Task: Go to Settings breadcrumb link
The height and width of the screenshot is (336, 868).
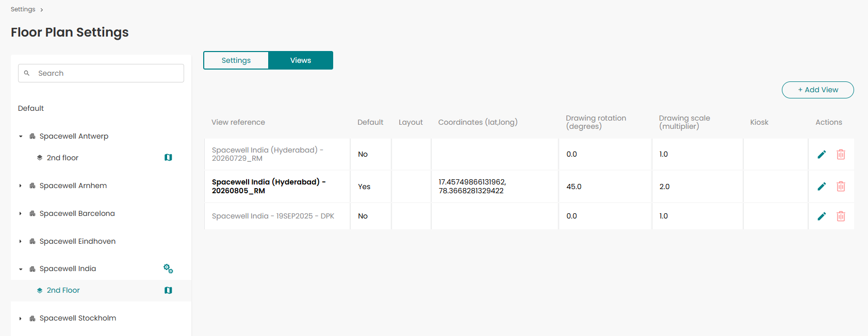Action: pos(23,9)
